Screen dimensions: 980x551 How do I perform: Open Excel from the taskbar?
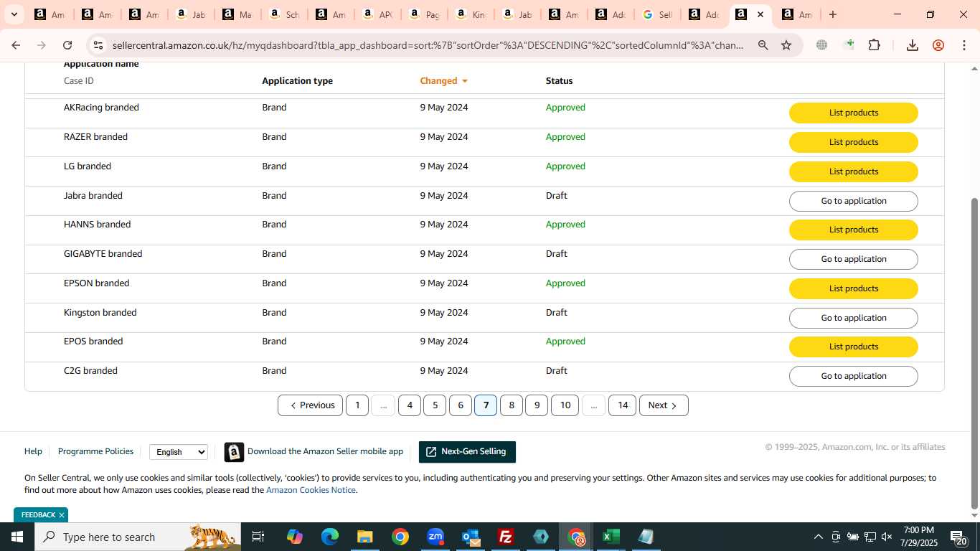611,537
